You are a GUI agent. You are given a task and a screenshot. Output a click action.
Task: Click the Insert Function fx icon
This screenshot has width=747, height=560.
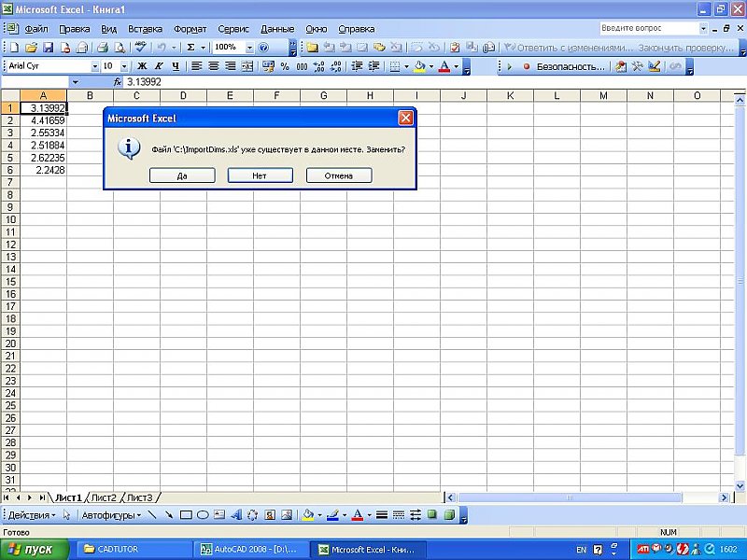(118, 82)
